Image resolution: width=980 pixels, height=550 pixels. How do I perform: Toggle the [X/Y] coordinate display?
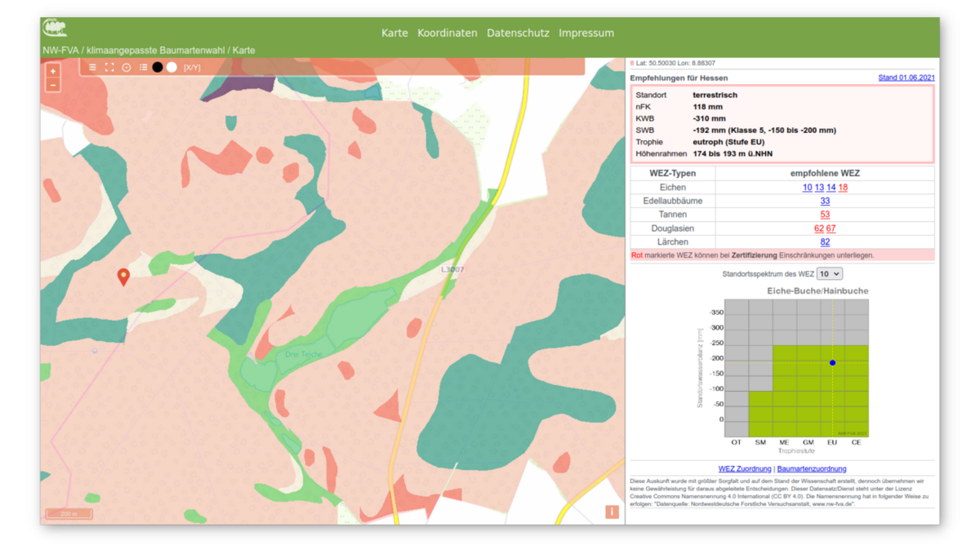pos(192,68)
